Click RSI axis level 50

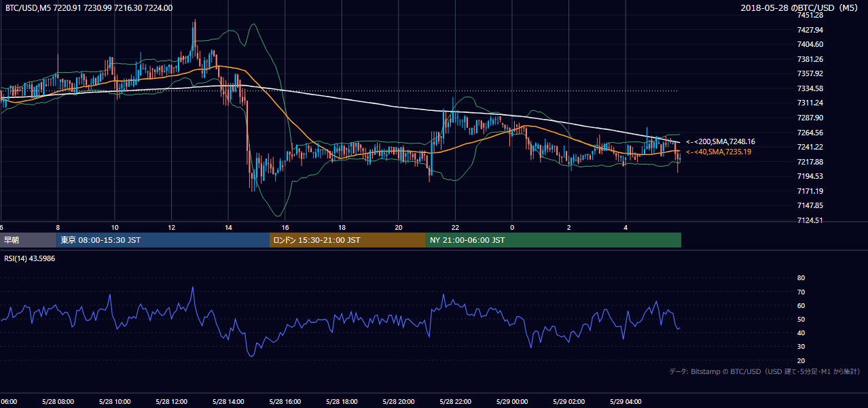point(801,319)
